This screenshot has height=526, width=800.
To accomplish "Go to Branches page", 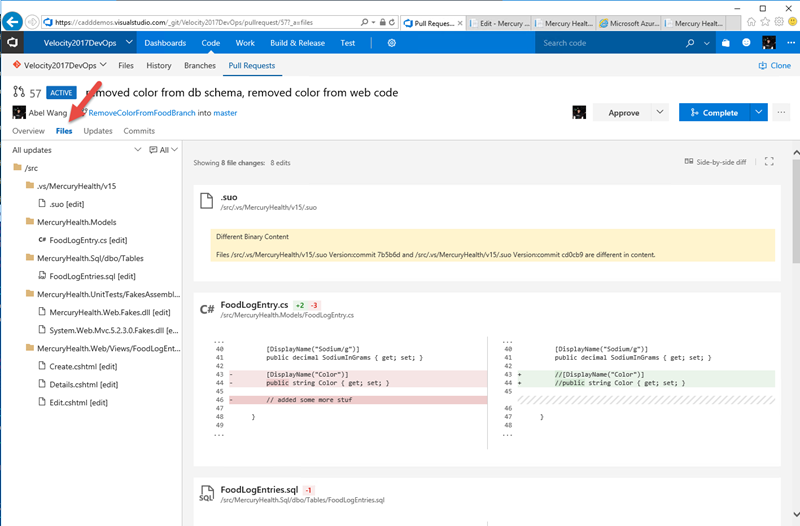I will tap(199, 65).
